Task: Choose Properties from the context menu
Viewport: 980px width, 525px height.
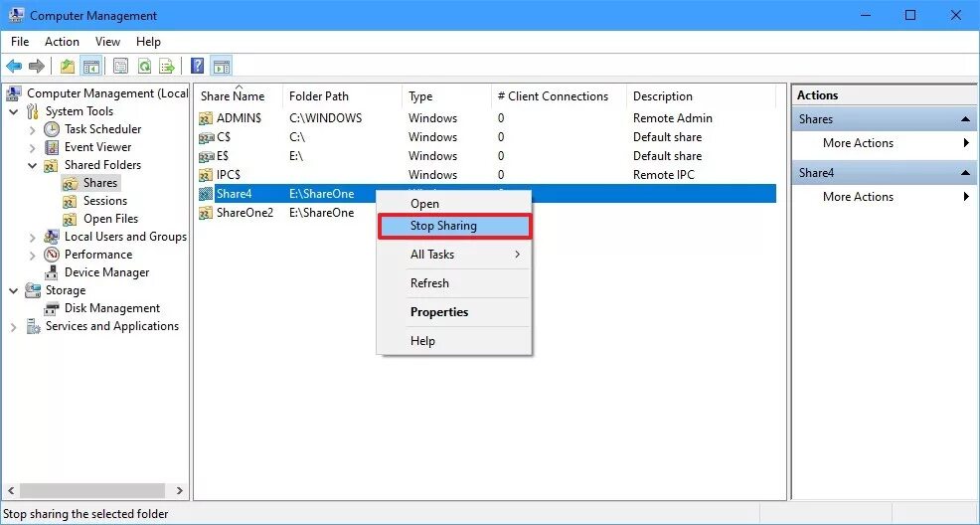Action: point(454,312)
